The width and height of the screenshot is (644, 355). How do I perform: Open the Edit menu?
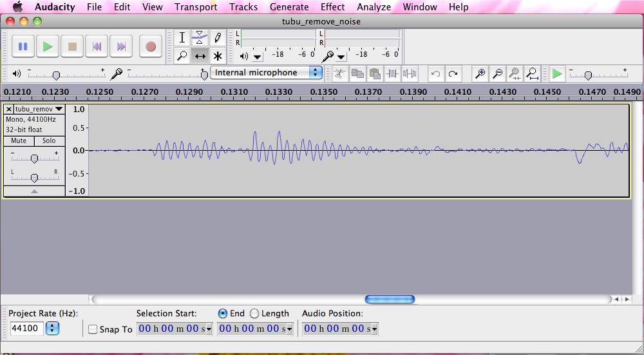point(122,6)
